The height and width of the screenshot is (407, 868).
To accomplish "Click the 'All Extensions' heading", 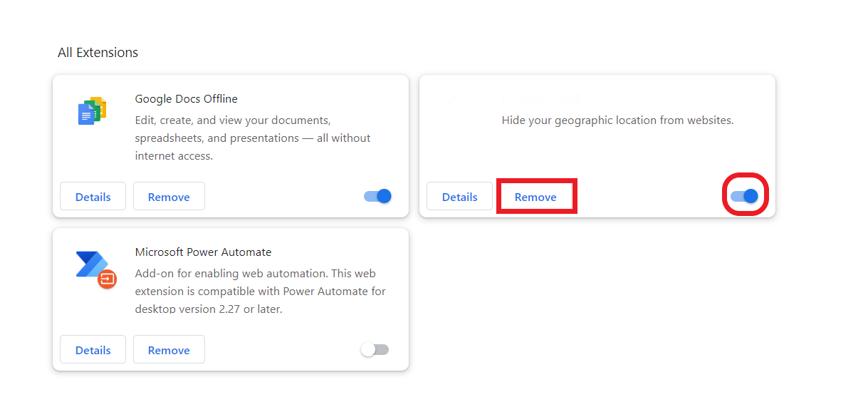I will pyautogui.click(x=98, y=53).
